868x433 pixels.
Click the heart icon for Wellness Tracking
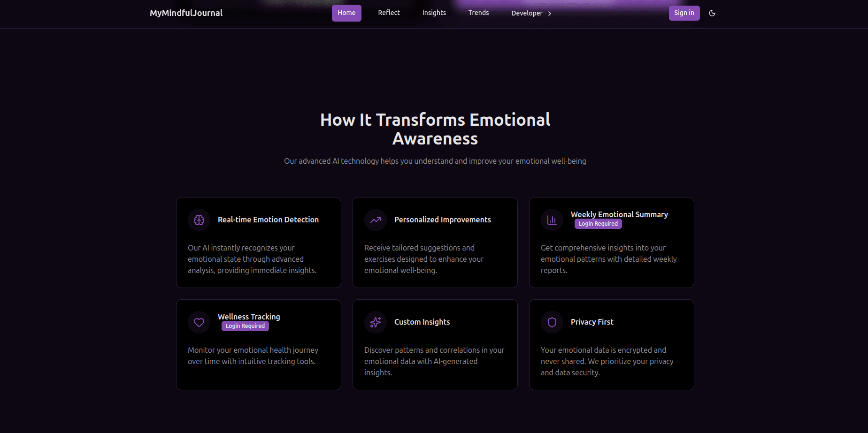[199, 322]
